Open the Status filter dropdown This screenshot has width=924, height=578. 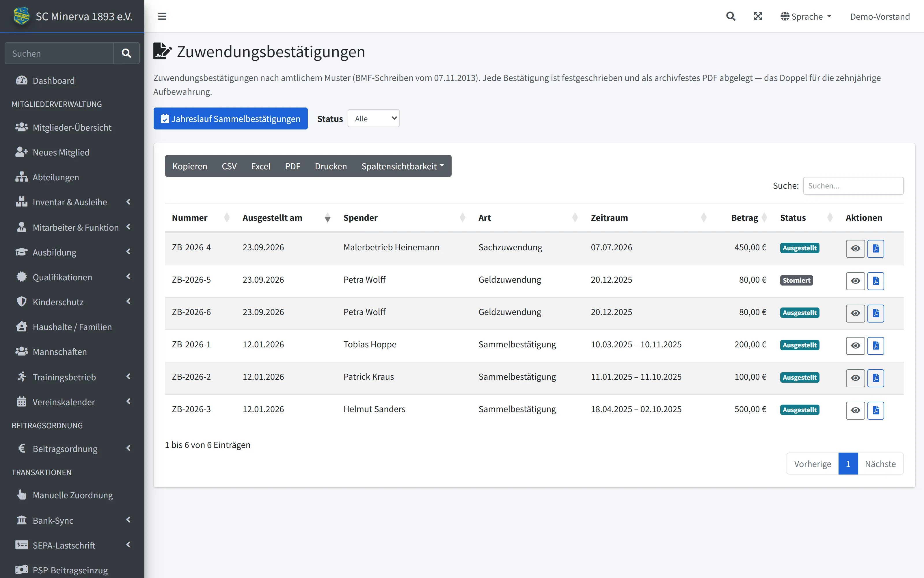(373, 118)
